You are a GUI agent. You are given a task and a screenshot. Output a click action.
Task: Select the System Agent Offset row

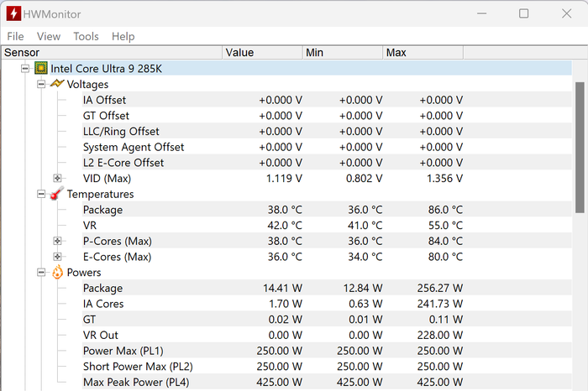327,147
